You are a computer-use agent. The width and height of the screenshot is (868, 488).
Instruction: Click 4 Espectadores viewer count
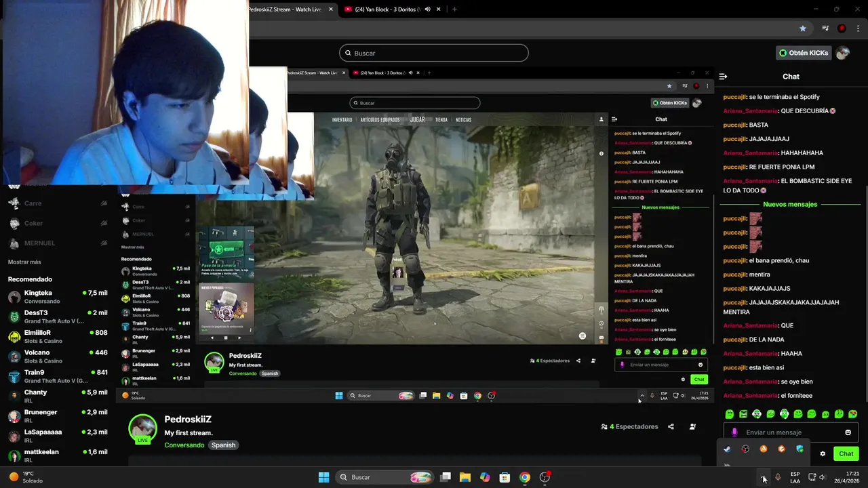(x=629, y=426)
